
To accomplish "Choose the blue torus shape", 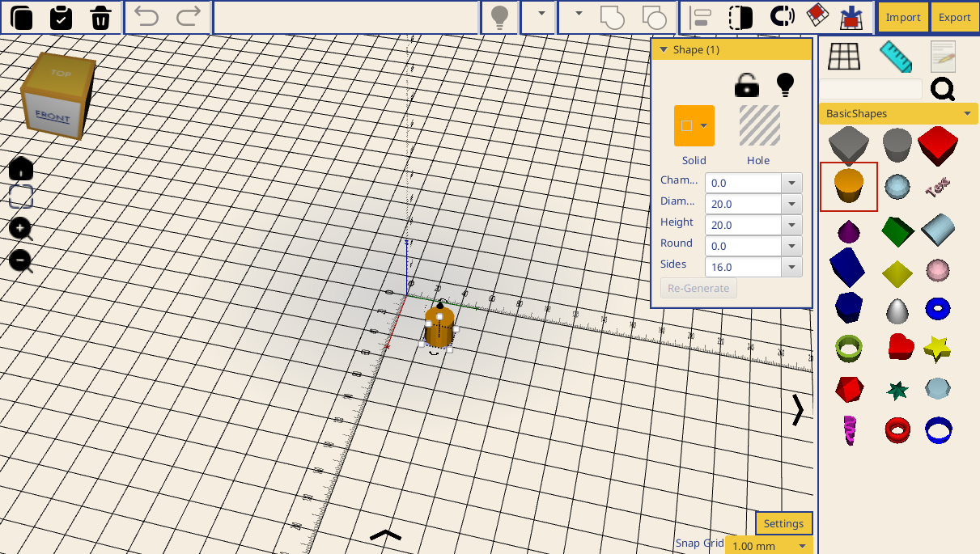I will 938,308.
